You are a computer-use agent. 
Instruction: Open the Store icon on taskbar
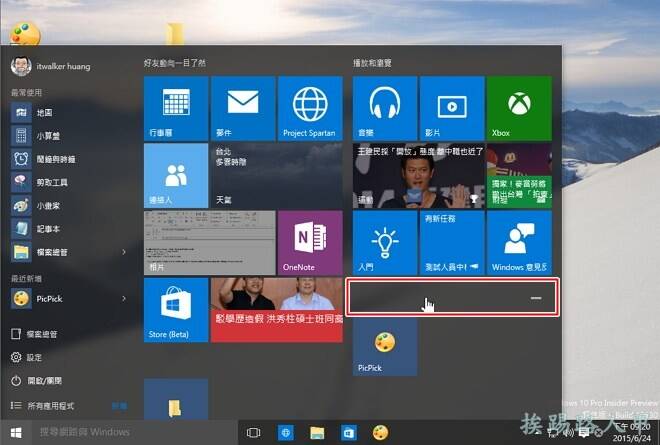349,432
